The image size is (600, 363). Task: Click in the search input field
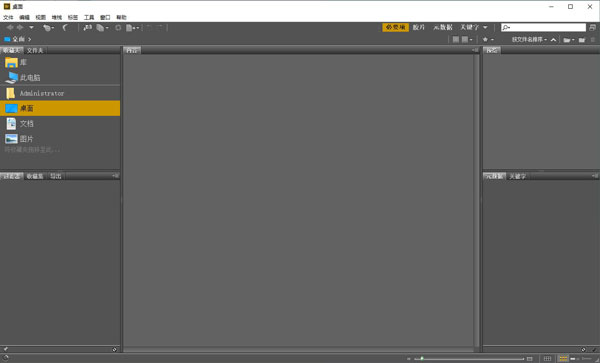(543, 28)
